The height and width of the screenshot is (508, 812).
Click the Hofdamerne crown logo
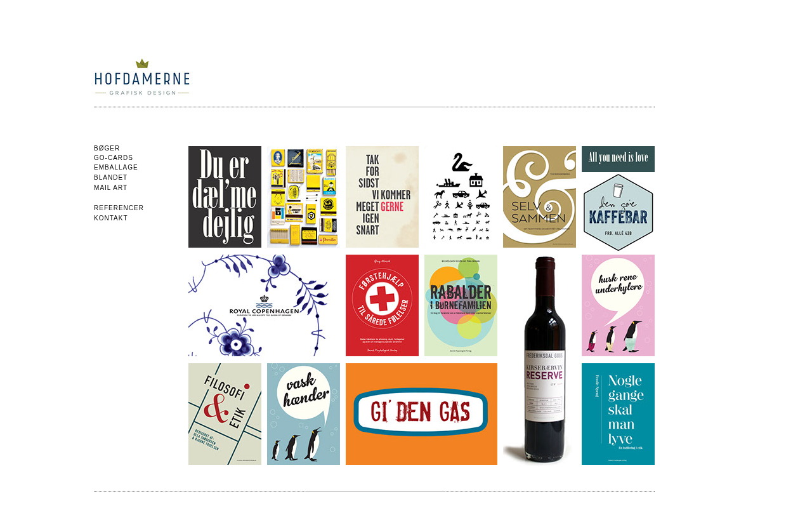point(142,77)
